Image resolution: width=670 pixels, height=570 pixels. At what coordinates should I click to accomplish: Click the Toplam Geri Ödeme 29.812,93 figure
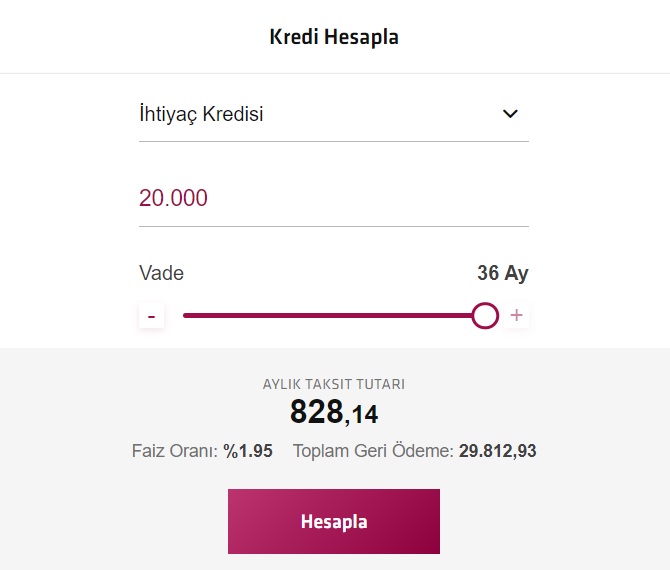click(x=497, y=451)
